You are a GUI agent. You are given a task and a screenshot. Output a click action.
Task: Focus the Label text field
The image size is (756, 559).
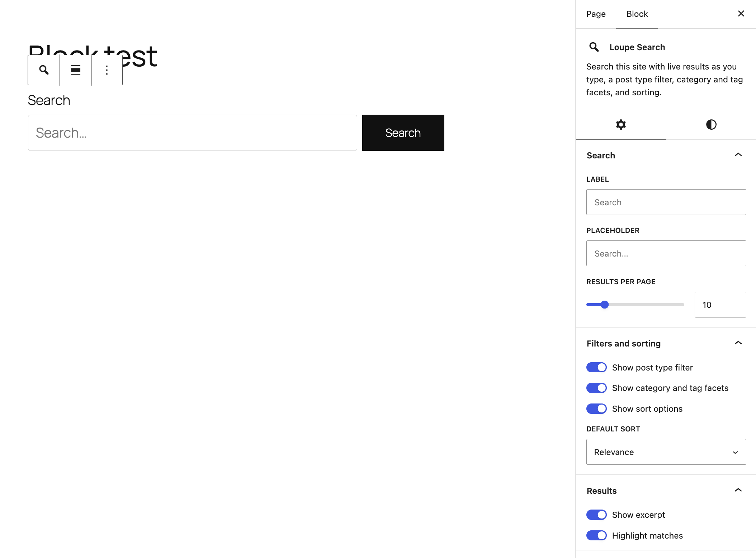[x=666, y=202]
